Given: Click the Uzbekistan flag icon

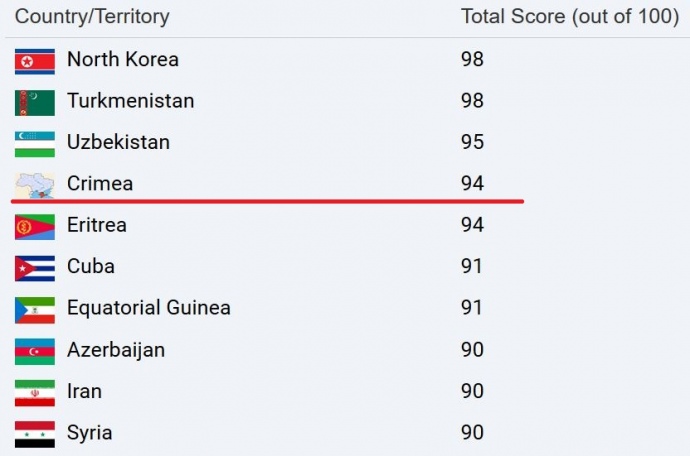Looking at the screenshot, I should point(34,143).
